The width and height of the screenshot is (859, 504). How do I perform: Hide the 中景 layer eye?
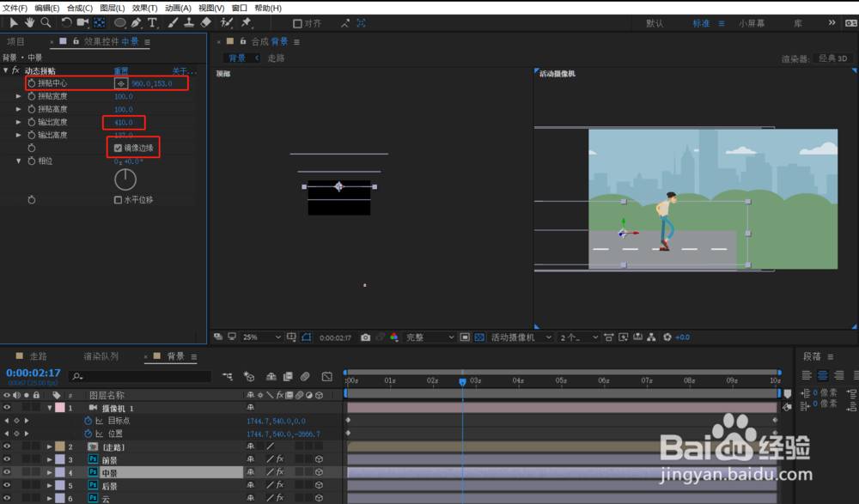pos(7,472)
